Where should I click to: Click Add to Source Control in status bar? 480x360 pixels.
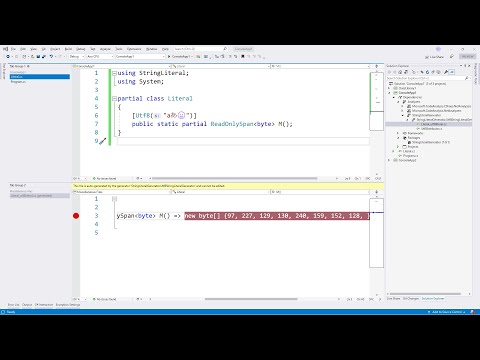[x=446, y=312]
